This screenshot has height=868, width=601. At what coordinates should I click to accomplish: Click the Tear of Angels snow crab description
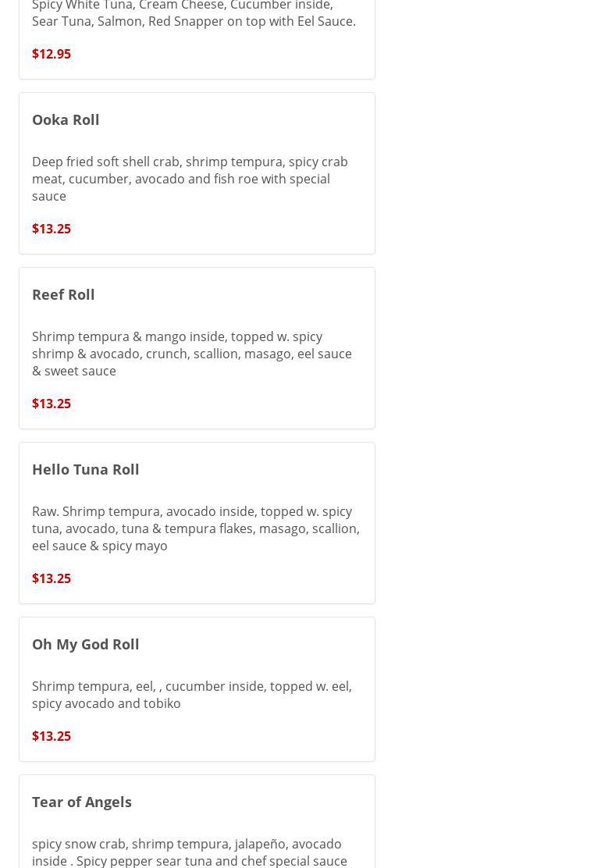coord(189,852)
